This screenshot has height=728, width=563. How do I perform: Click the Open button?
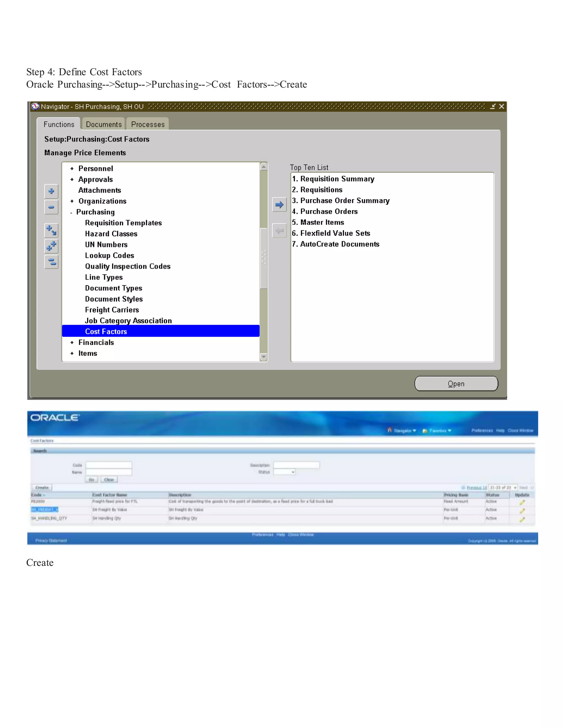456,384
